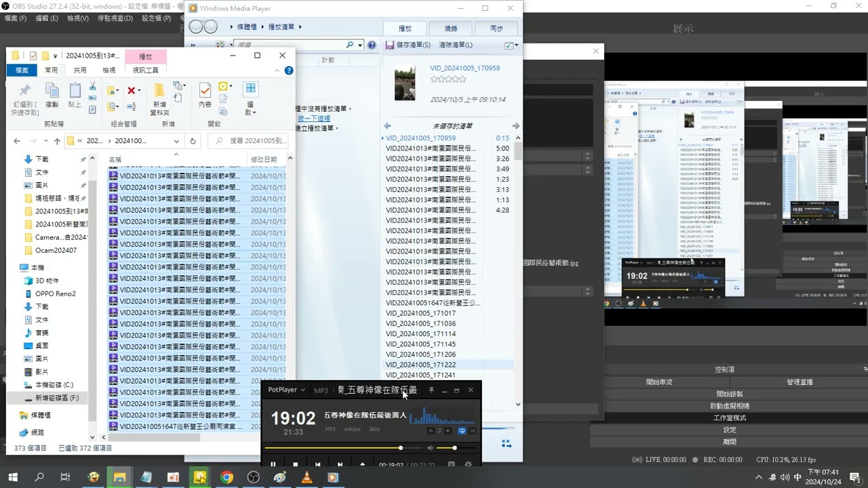Open Chrome from the taskbar

point(226,477)
